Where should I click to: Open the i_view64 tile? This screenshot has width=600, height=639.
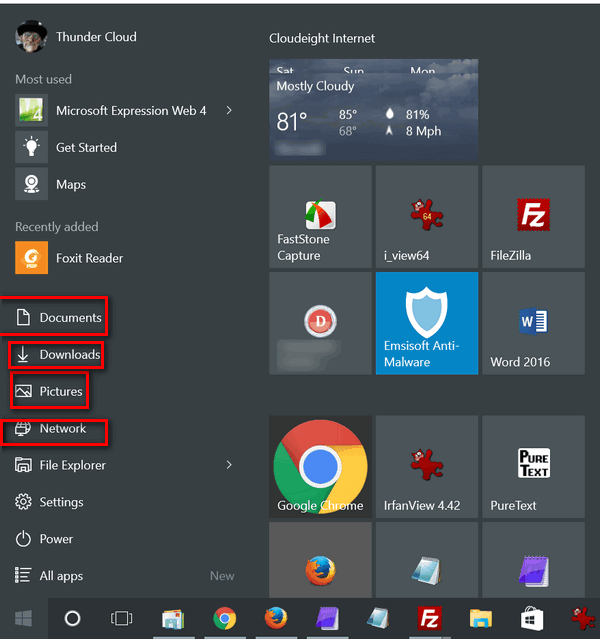tap(427, 216)
